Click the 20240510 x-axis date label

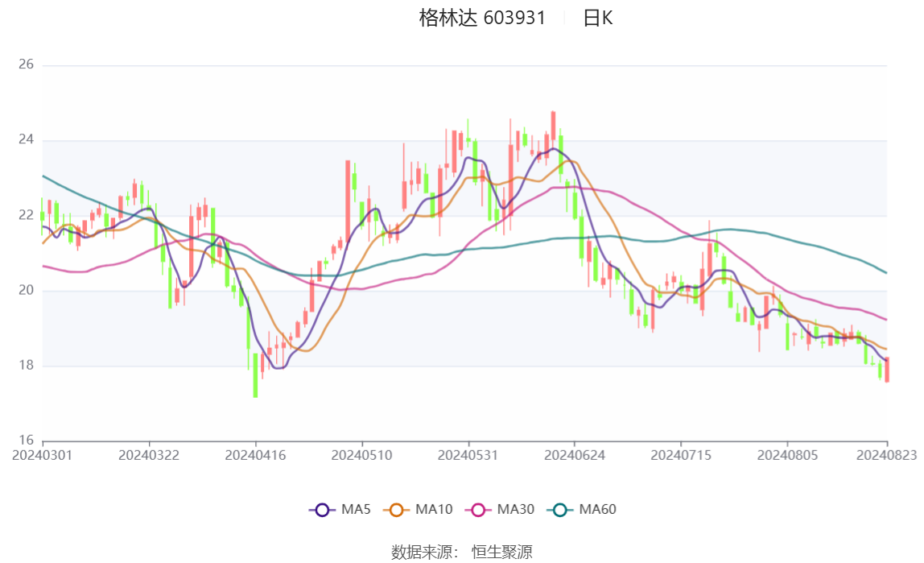362,455
